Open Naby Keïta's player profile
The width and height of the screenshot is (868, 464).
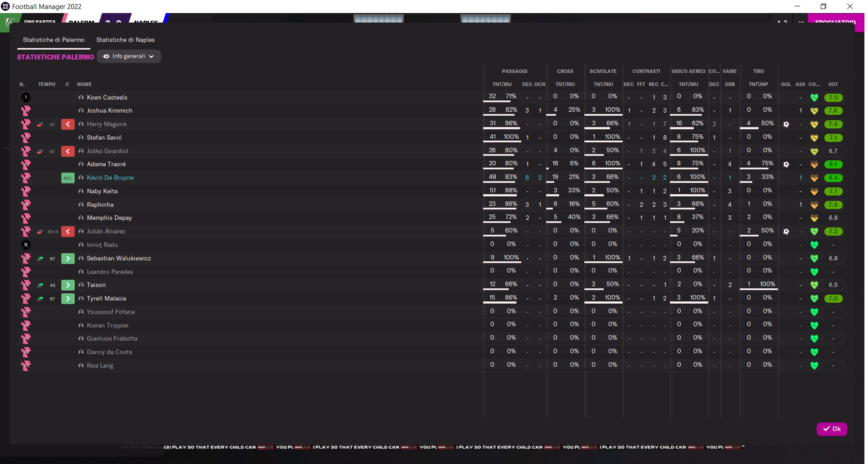(102, 191)
